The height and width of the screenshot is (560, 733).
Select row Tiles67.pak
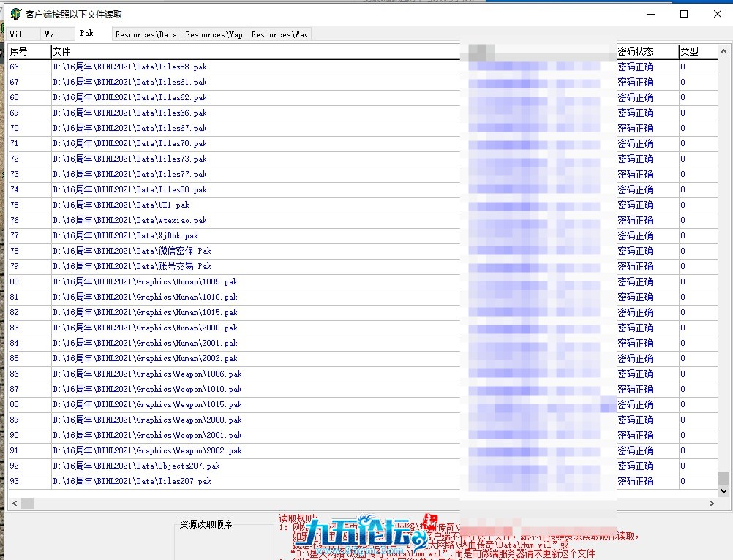click(x=363, y=128)
